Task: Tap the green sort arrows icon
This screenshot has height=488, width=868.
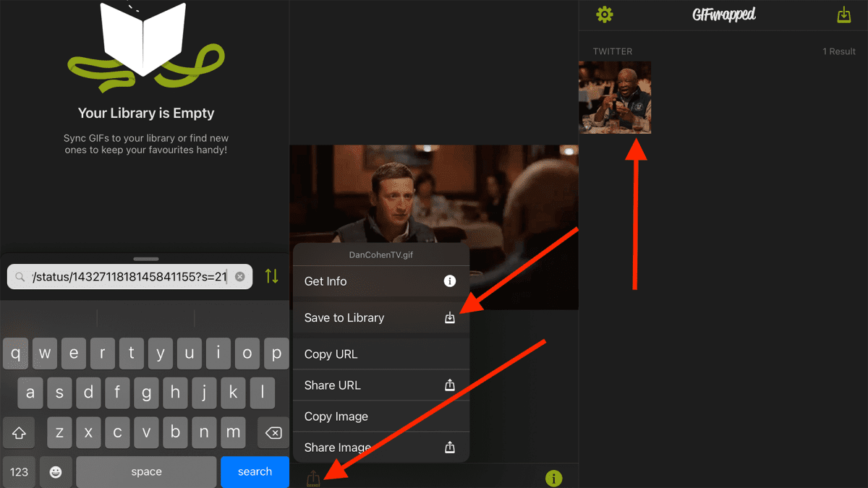Action: tap(271, 275)
